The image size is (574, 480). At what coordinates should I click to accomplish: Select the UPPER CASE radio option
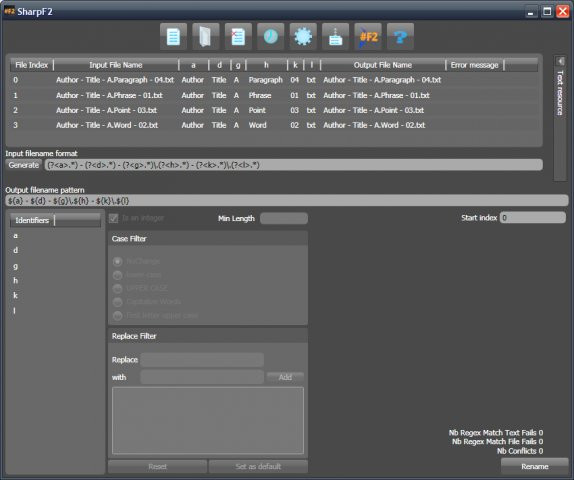pyautogui.click(x=118, y=289)
